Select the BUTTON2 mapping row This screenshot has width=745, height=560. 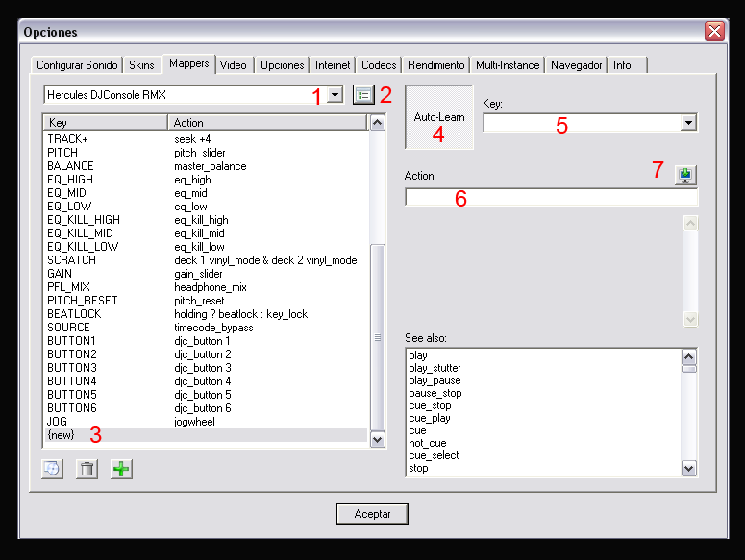click(206, 354)
